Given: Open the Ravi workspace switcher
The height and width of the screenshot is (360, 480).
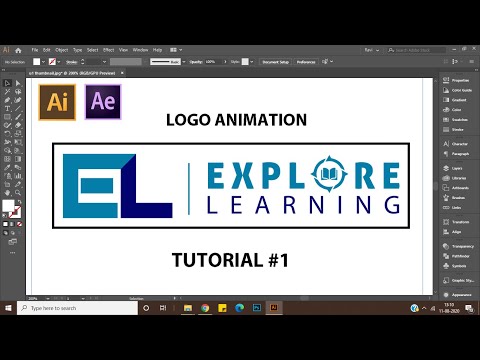Looking at the screenshot, I should (372, 50).
